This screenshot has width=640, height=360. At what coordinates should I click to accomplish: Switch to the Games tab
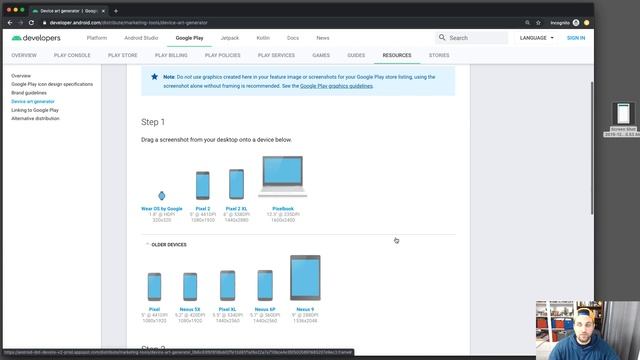click(x=321, y=55)
